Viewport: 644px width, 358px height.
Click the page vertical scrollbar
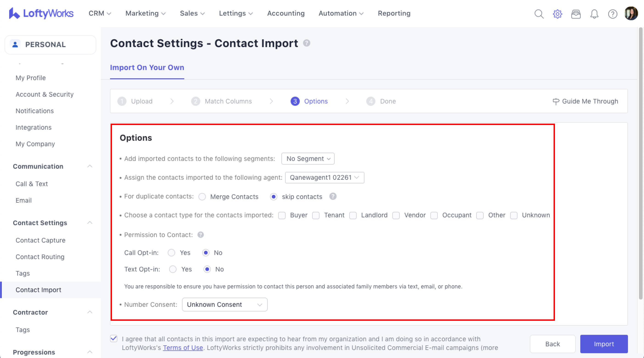point(641,163)
